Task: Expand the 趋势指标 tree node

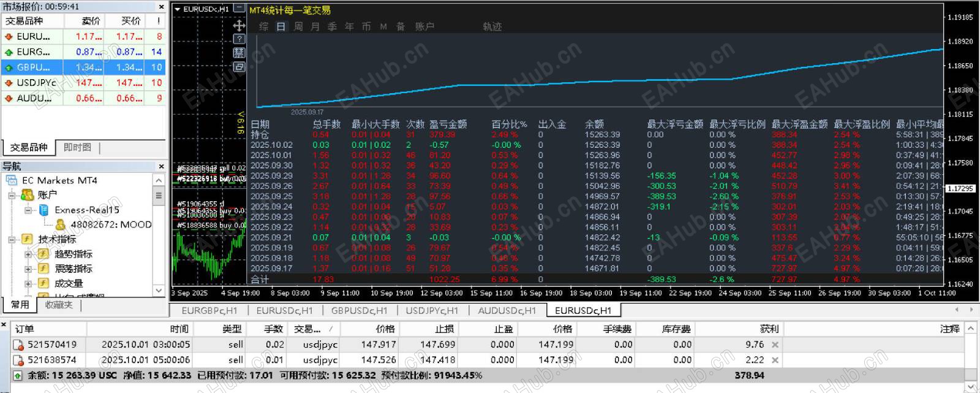Action: (x=28, y=254)
